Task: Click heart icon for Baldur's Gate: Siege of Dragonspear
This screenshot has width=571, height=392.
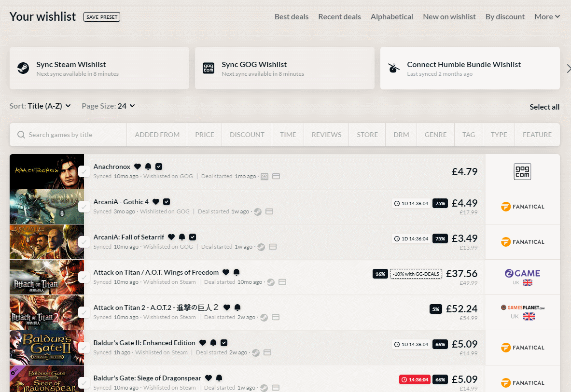Action: point(209,378)
